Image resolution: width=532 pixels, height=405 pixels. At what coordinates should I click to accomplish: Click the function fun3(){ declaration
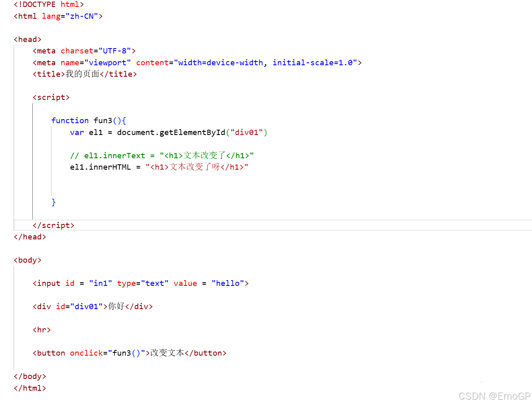(89, 121)
